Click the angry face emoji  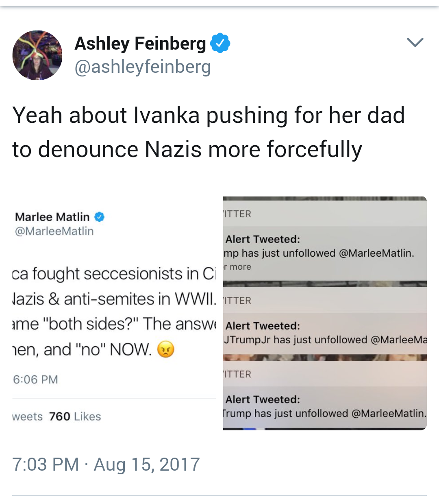tap(165, 349)
